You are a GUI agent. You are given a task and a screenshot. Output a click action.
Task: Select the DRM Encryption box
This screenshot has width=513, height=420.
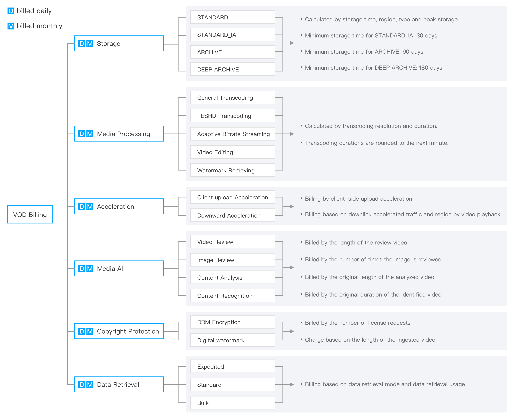(232, 322)
